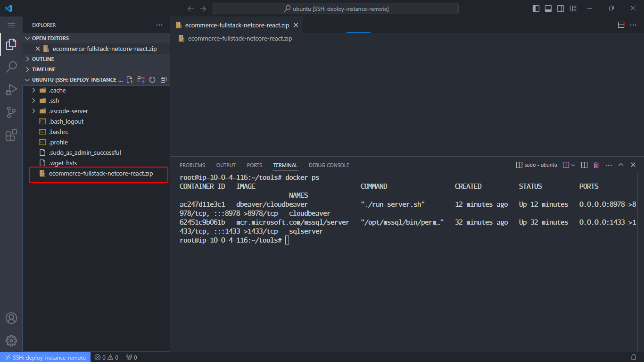This screenshot has width=644, height=362.
Task: Switch to the Ports tab
Action: 255,165
